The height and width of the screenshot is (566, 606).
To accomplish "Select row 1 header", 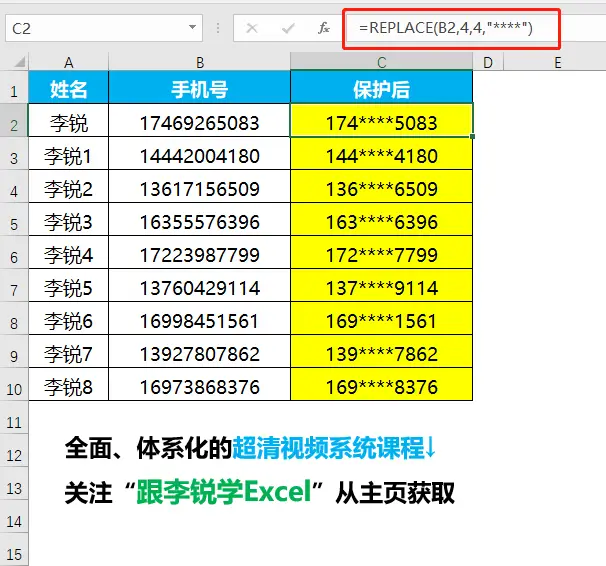I will [14, 87].
